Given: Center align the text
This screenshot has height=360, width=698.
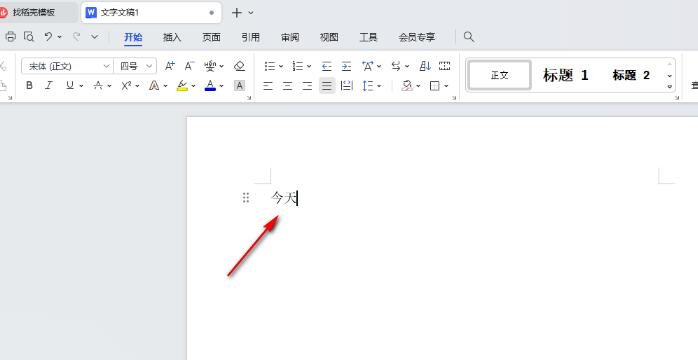Looking at the screenshot, I should (x=288, y=85).
